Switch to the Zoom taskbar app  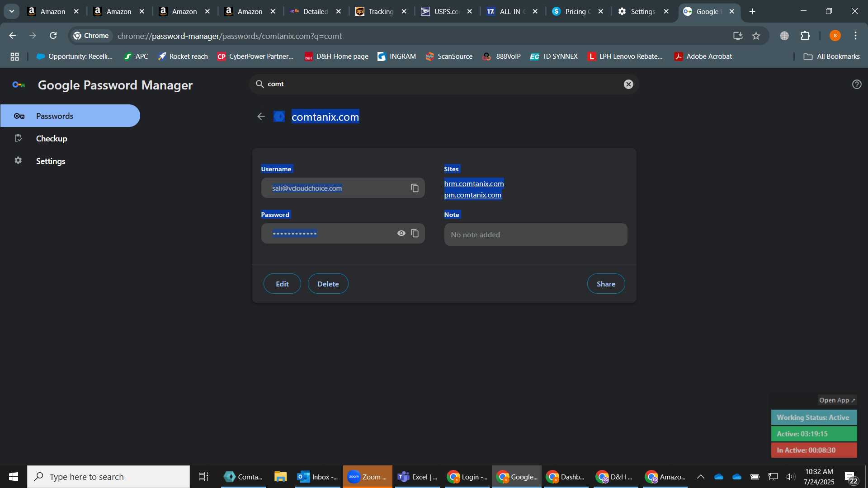coord(368,477)
